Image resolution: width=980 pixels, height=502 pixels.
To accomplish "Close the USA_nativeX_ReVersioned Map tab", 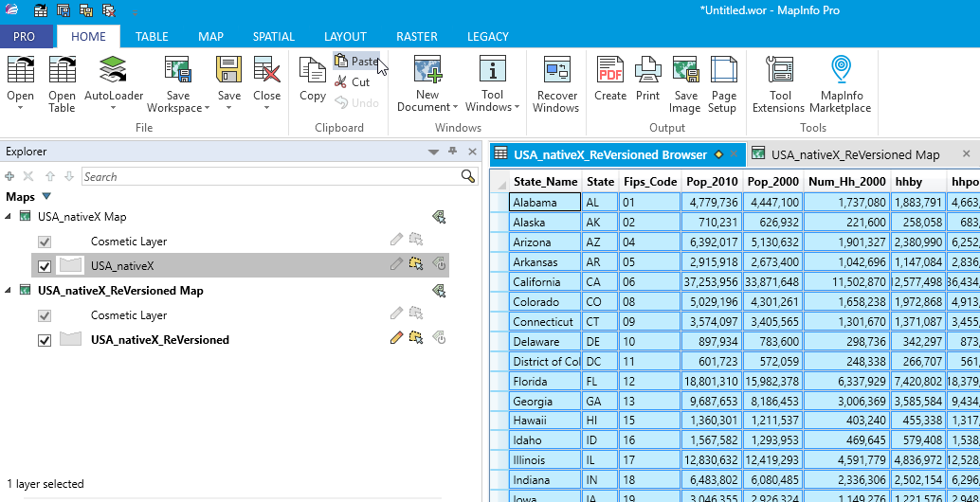I will point(966,153).
